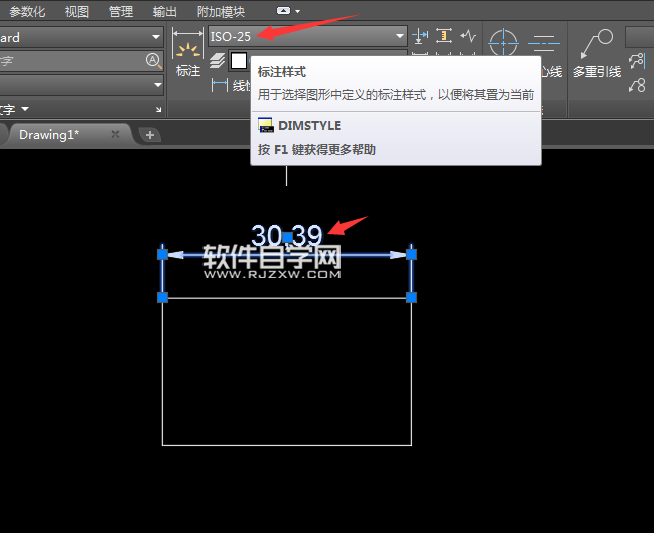Image resolution: width=654 pixels, height=533 pixels.
Task: Click the left extension line origin grip
Action: click(x=162, y=297)
